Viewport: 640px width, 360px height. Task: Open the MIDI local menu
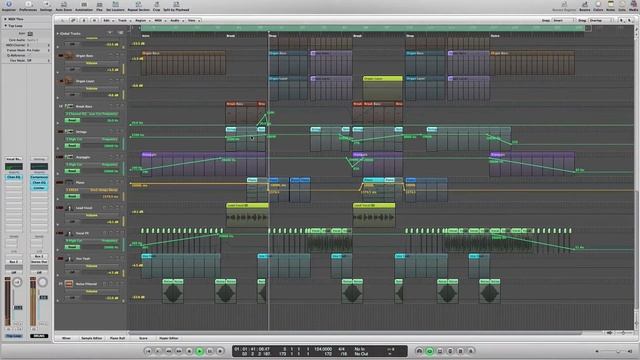tap(159, 20)
